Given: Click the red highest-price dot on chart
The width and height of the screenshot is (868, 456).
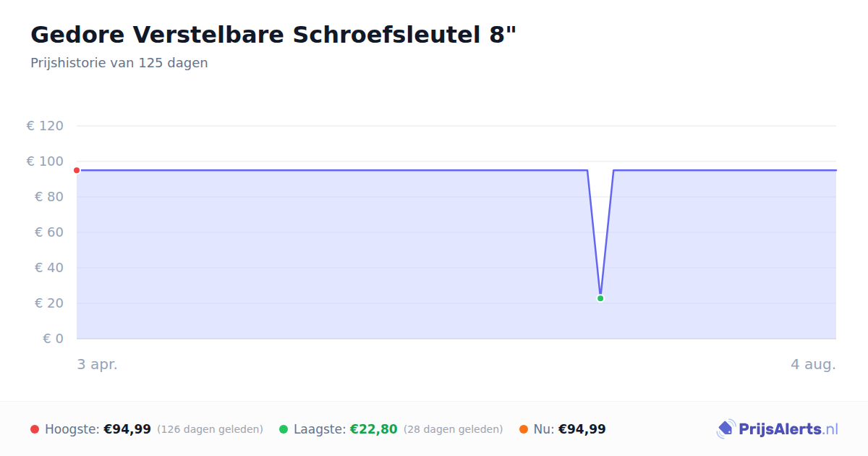Looking at the screenshot, I should (x=77, y=170).
